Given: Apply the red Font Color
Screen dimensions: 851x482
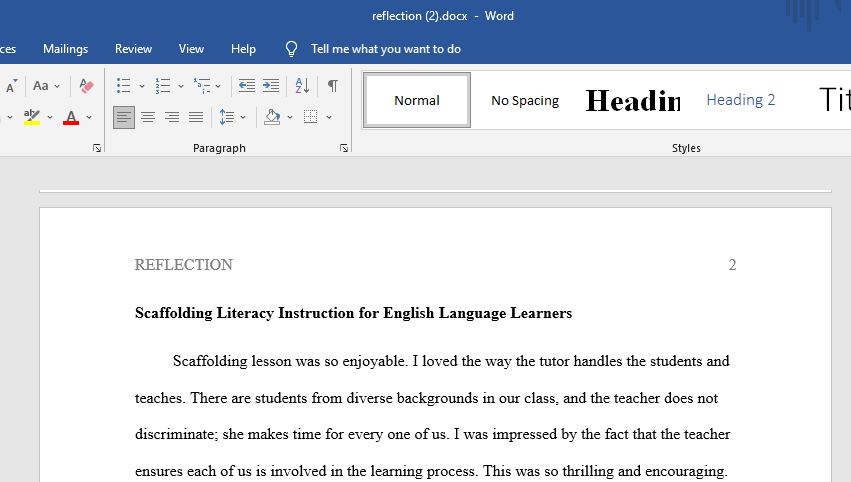Looking at the screenshot, I should (x=71, y=117).
